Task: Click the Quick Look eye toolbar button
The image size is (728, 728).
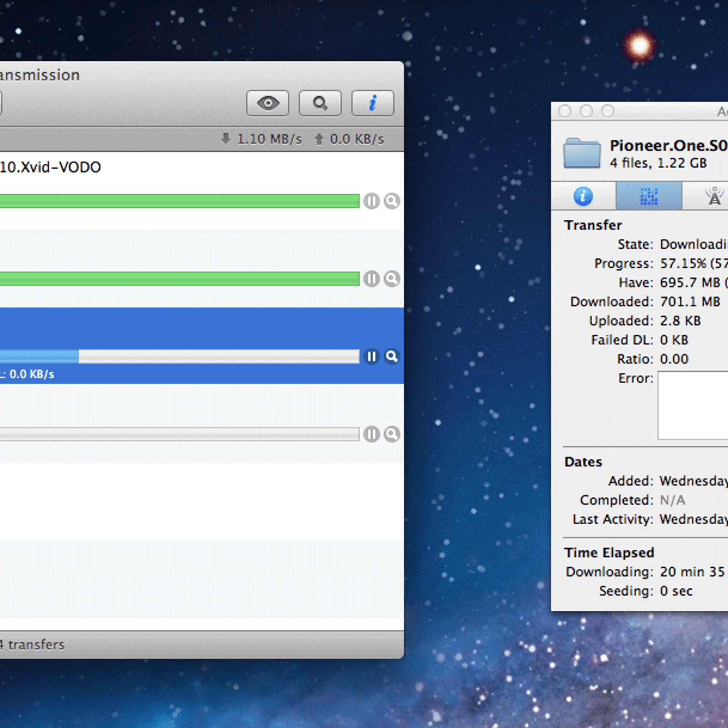Action: [x=268, y=103]
